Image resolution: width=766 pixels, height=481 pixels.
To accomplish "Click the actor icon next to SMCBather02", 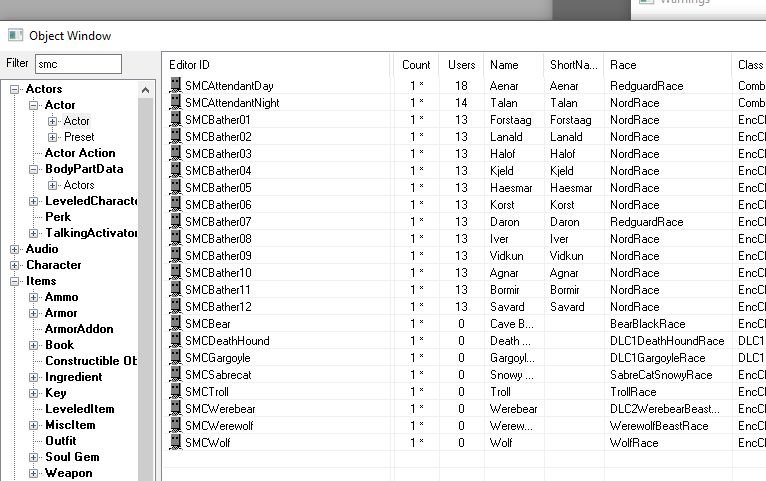I will click(175, 136).
